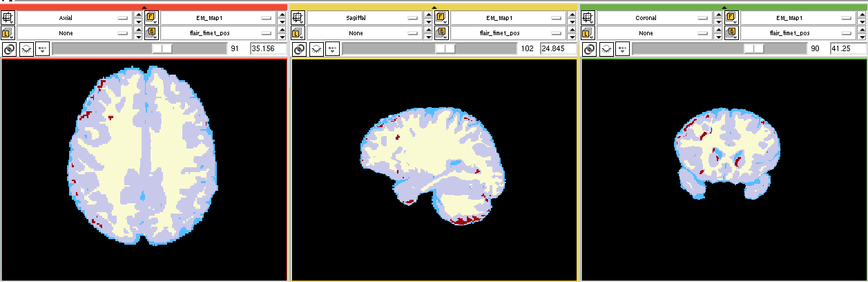Screen dimensions: 868x282
Task: Click the crosshair orientation icon in Axial panel
Action: (x=8, y=17)
